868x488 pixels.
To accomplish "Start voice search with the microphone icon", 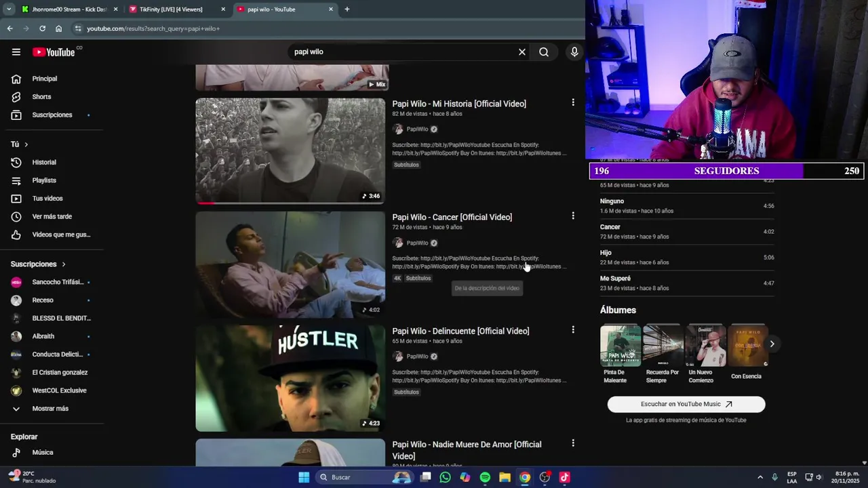I will point(574,52).
